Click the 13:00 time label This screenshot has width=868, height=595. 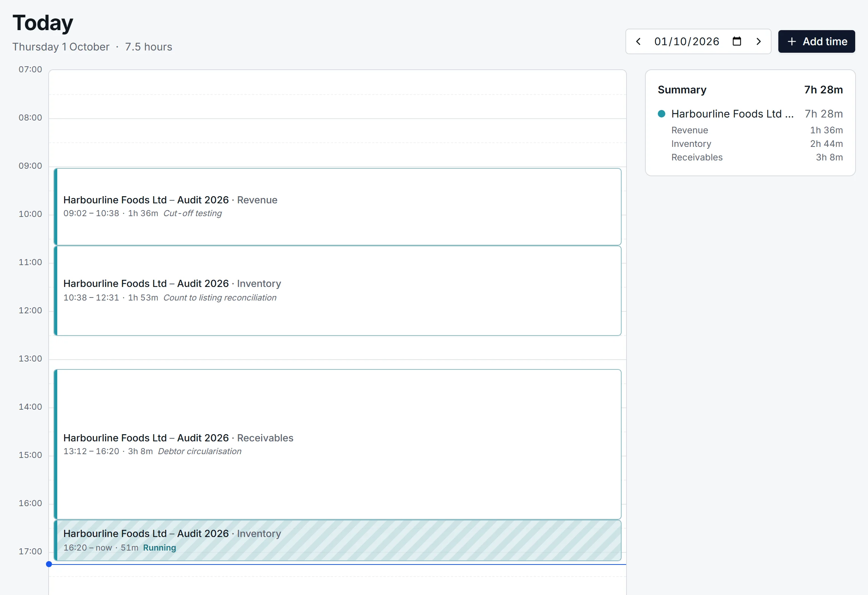point(31,359)
